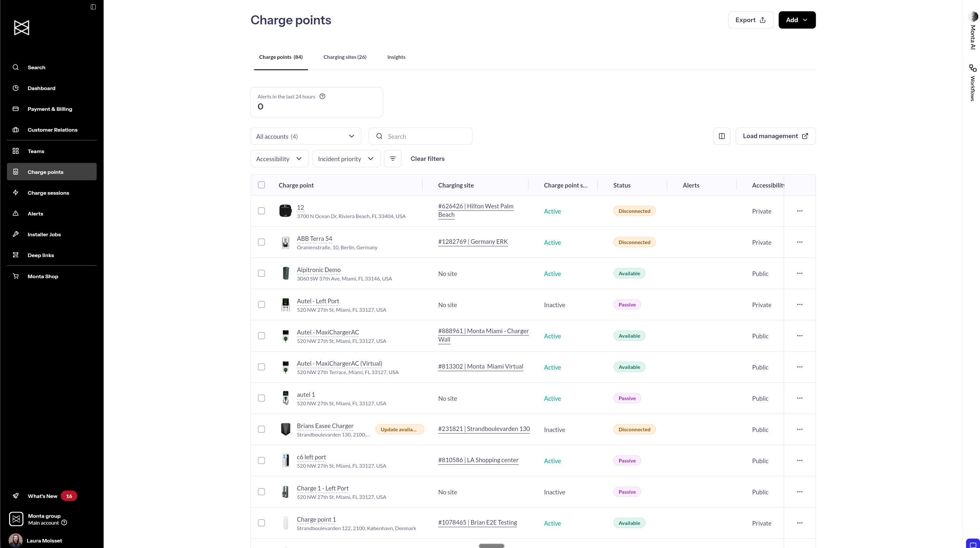This screenshot has width=980, height=548.
Task: Select the checkbox for charge point 12
Action: point(261,211)
